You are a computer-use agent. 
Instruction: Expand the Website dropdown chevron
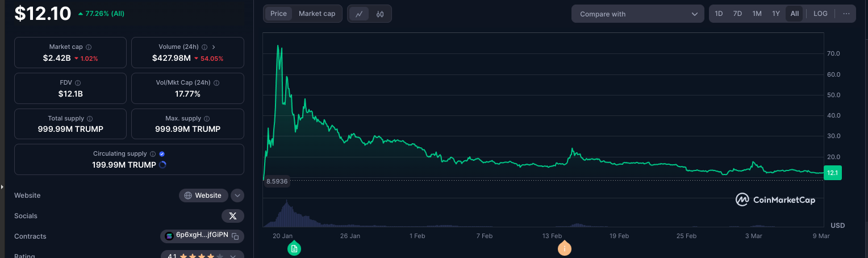tap(237, 195)
